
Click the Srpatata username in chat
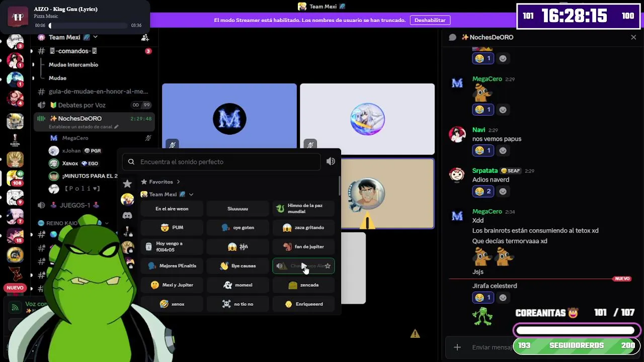[x=485, y=171]
